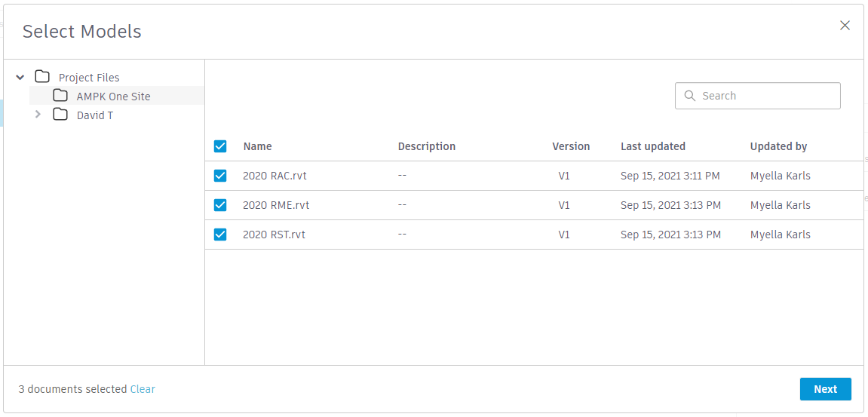Collapse the Project Files tree node

(x=20, y=77)
